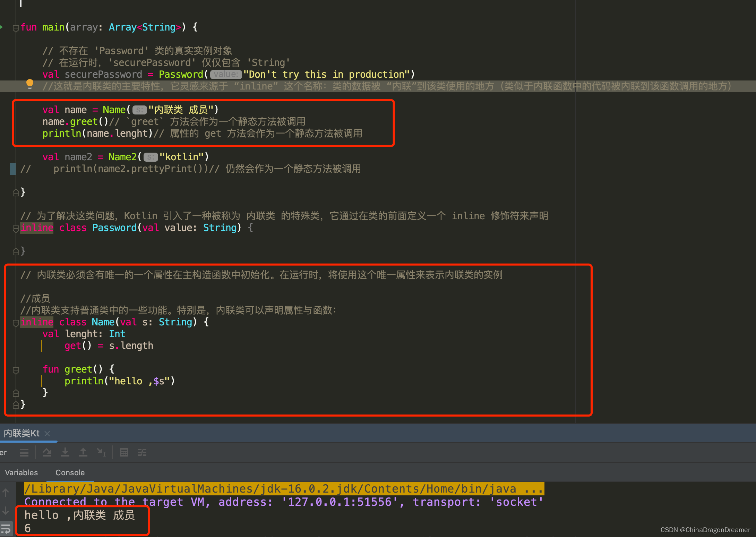Click the Step Out debug icon
Viewport: 756px width, 537px height.
(x=83, y=452)
